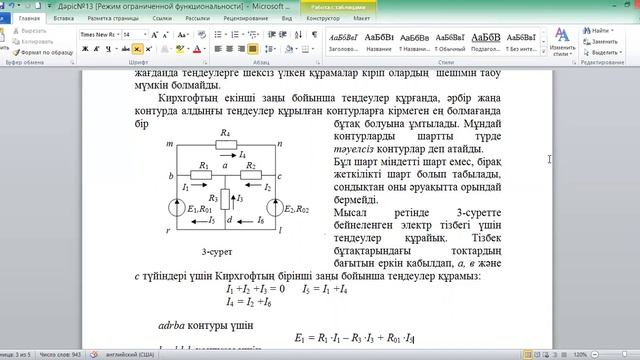Image resolution: width=640 pixels, height=360 pixels.
Task: Toggle Superscript formatting
Action: 148,49
